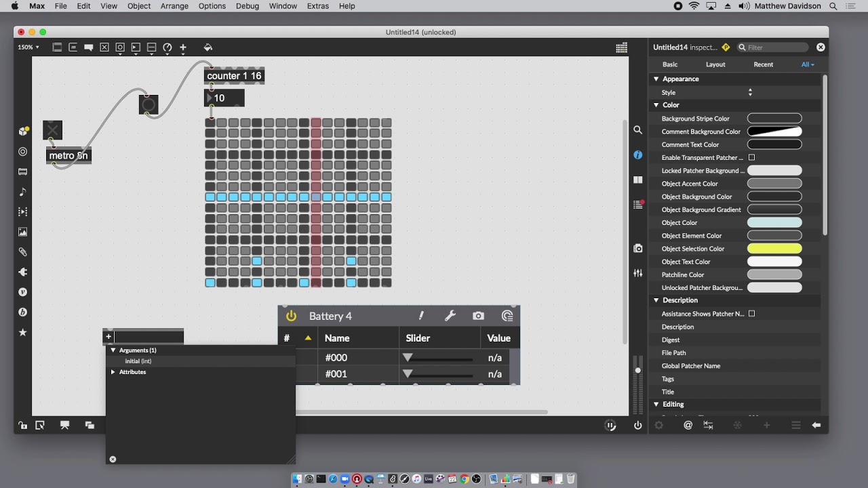Switch to the Layout inspector tab

715,64
